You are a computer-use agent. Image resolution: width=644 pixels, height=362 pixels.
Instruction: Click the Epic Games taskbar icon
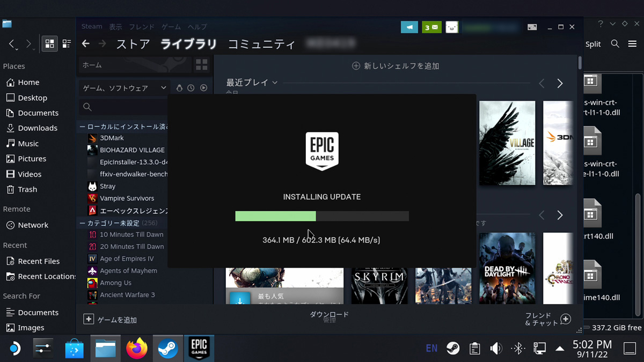(199, 349)
